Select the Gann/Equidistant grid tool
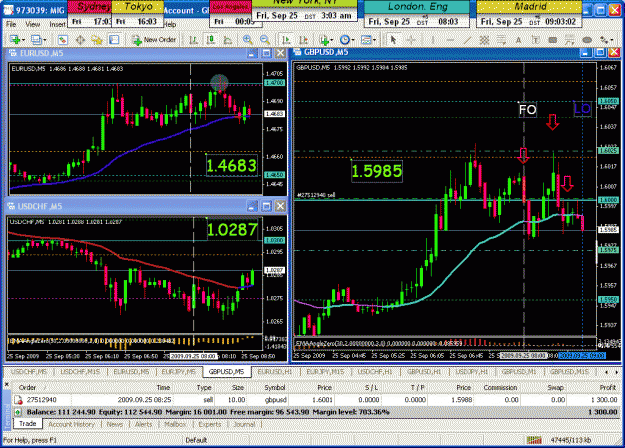The image size is (625, 448). tap(484, 39)
